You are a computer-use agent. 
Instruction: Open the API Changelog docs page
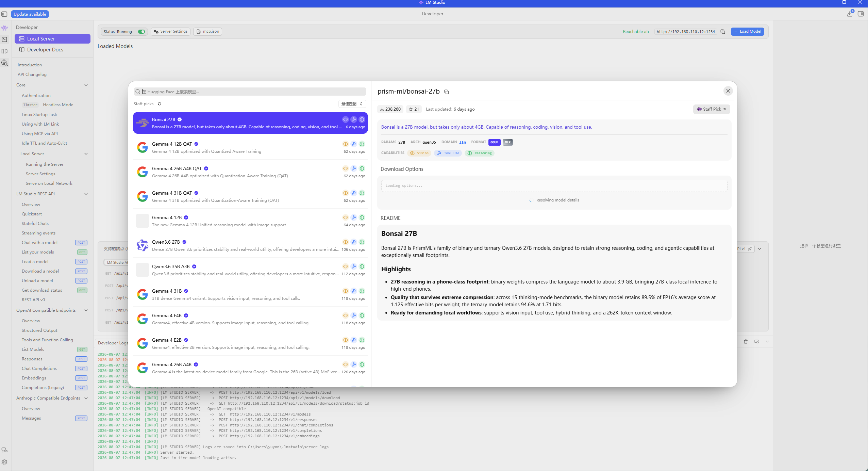pos(32,75)
